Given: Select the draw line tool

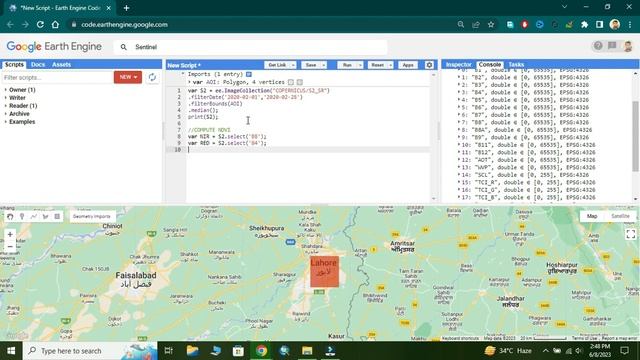Looking at the screenshot, I should click(34, 216).
